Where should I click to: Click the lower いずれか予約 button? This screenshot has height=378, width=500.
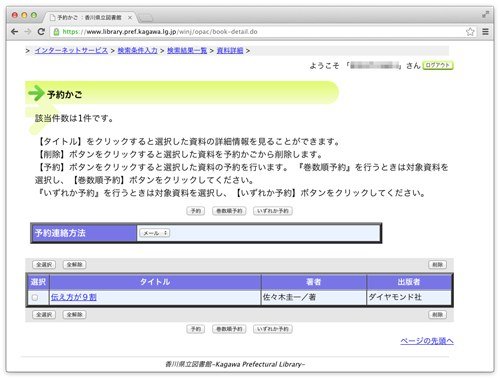coord(273,329)
